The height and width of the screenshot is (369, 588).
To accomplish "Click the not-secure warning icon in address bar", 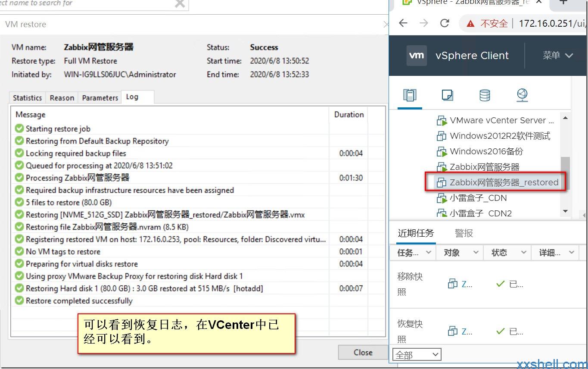I will pyautogui.click(x=470, y=23).
